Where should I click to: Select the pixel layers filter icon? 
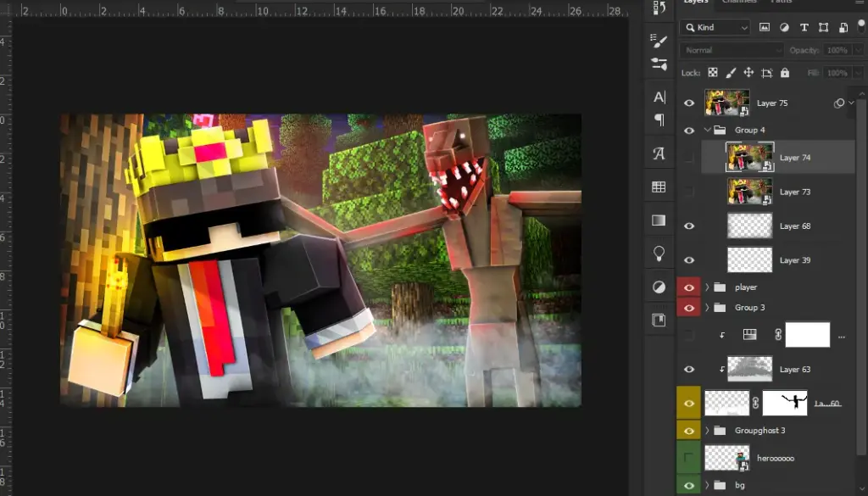765,27
